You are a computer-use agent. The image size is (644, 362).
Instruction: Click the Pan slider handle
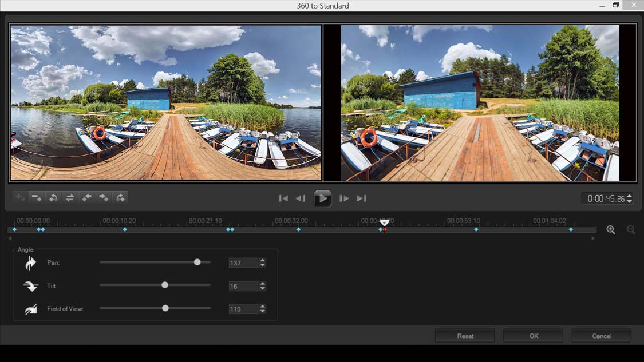click(197, 262)
